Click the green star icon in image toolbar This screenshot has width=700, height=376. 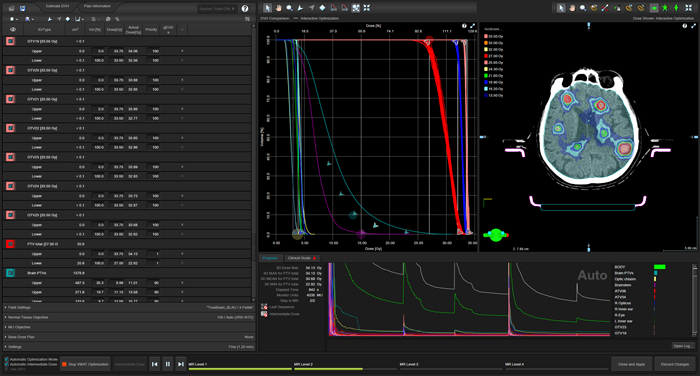click(665, 8)
